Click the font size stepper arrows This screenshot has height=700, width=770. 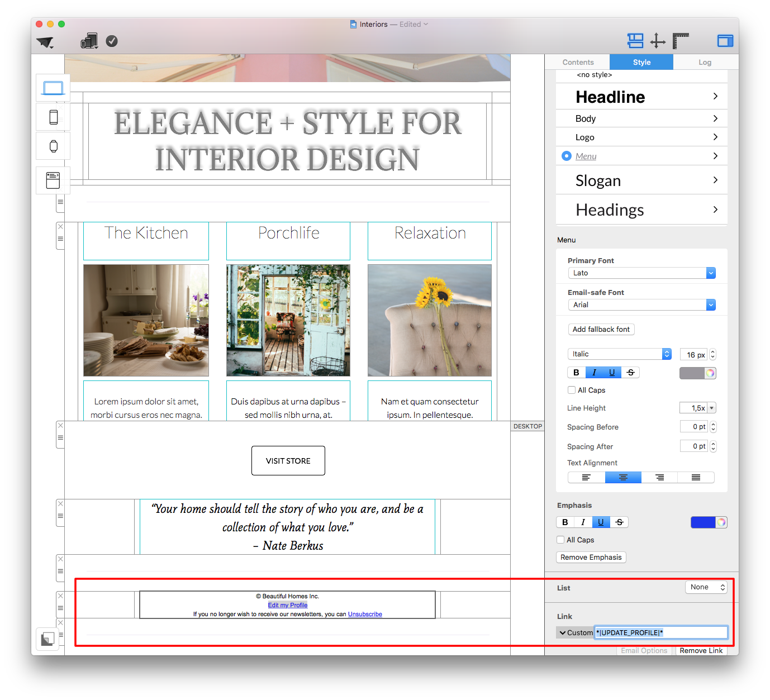click(712, 355)
